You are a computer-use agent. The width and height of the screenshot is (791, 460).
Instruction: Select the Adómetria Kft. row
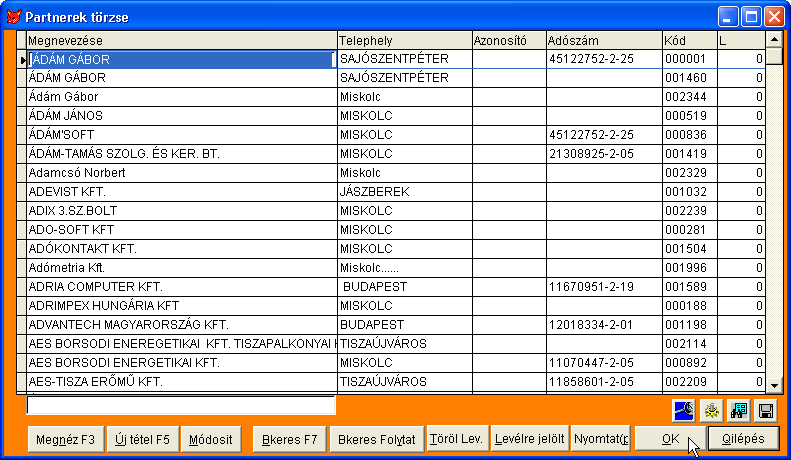click(182, 268)
